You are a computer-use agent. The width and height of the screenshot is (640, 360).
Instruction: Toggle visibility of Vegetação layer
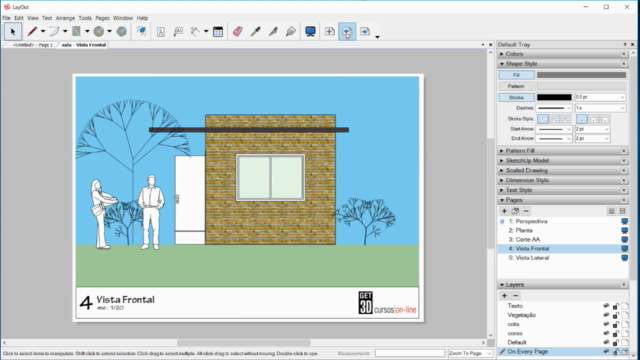[x=606, y=315]
